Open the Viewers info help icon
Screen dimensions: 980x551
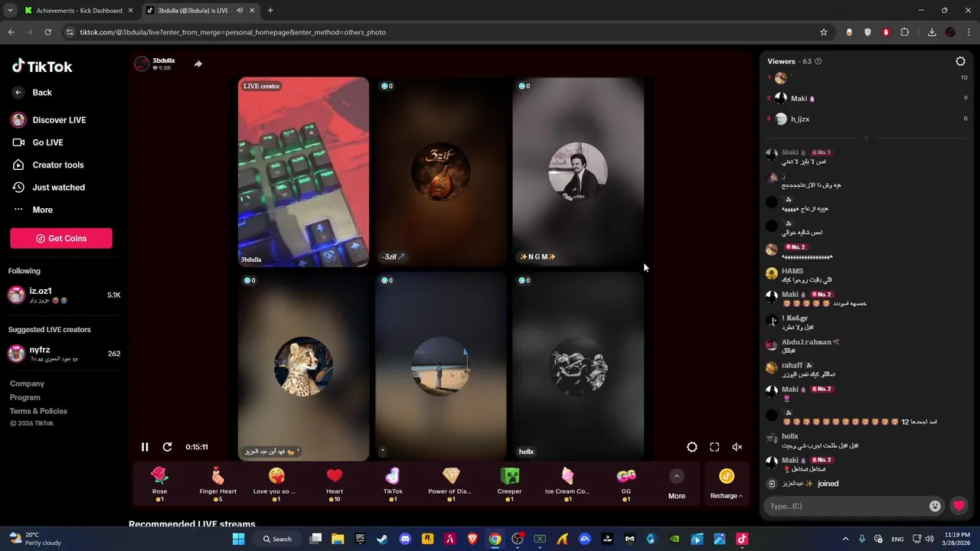pos(818,61)
